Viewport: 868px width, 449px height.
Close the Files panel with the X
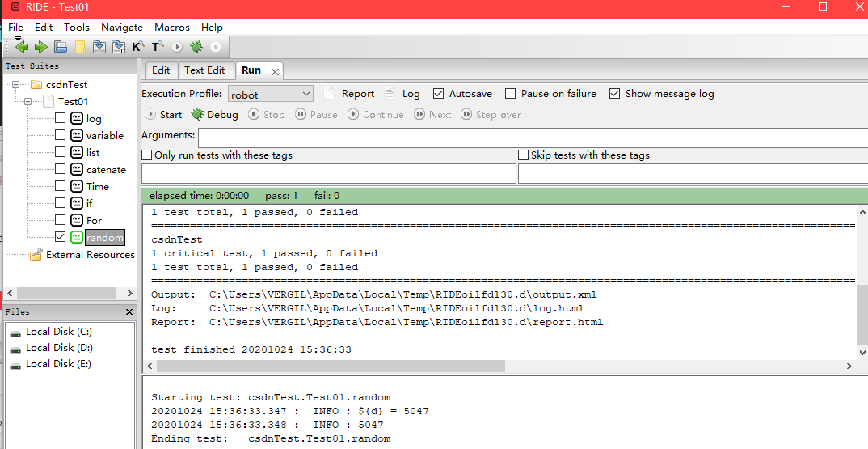tap(129, 312)
